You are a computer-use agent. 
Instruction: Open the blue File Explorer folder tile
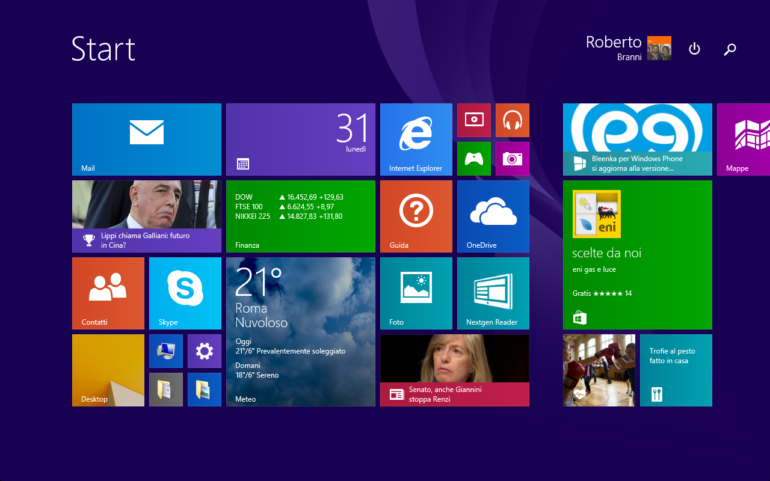[204, 390]
